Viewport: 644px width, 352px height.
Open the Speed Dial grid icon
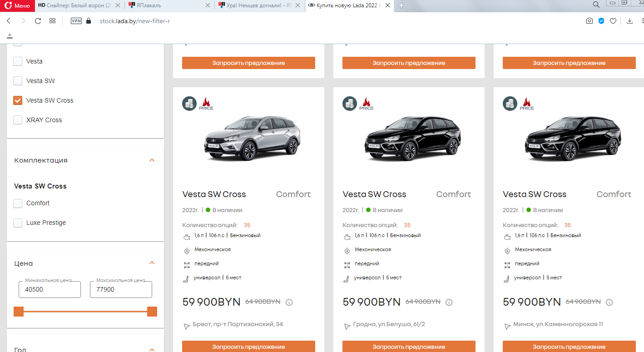click(52, 21)
